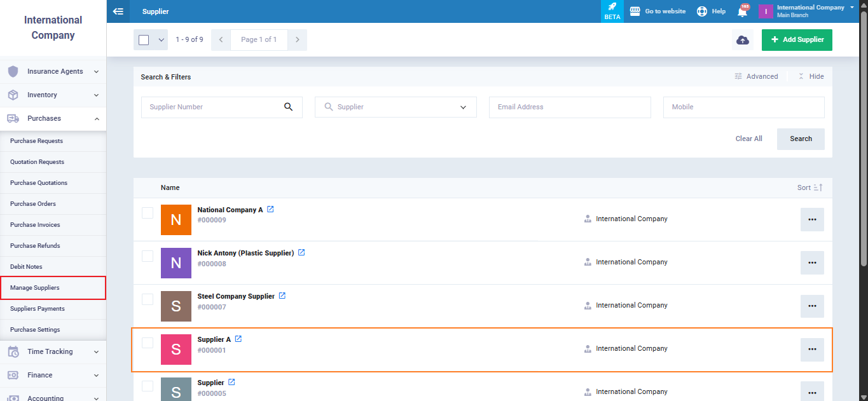Open the notifications bell
Image resolution: width=868 pixels, height=401 pixels.
tap(742, 11)
